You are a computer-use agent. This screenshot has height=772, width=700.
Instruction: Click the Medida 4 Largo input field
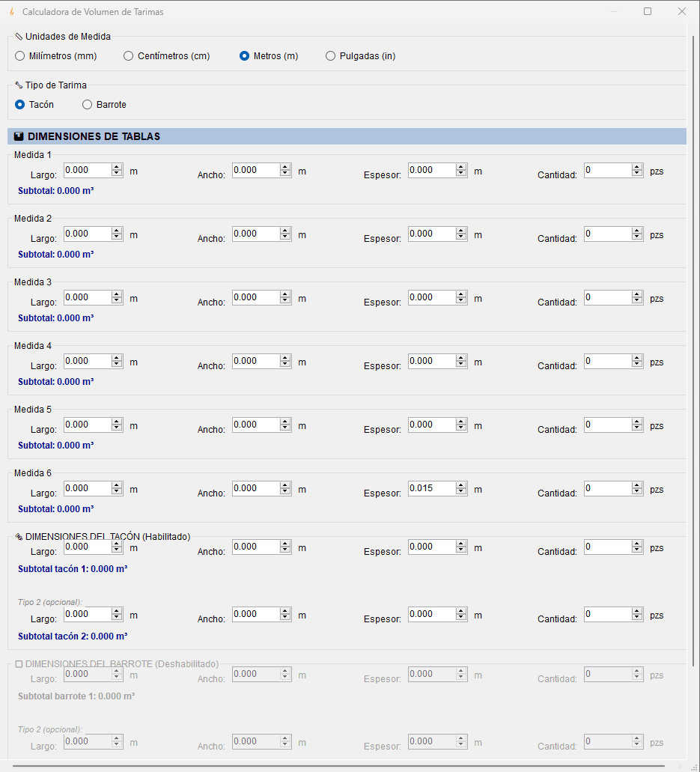coord(88,361)
